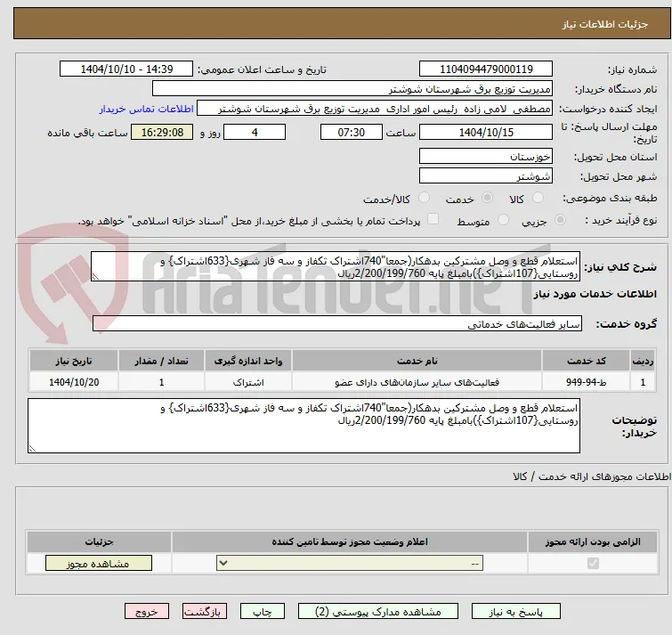Click the unit cell اشتراک
This screenshot has width=672, height=635.
point(248,382)
